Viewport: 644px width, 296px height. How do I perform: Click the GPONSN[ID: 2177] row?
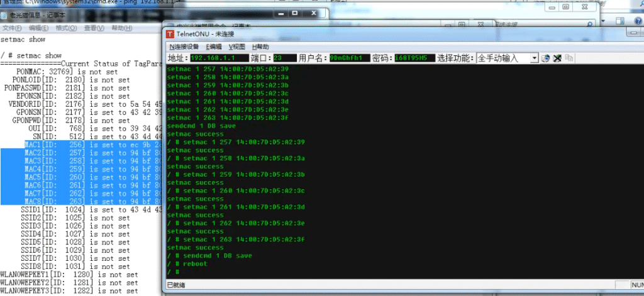click(x=89, y=112)
